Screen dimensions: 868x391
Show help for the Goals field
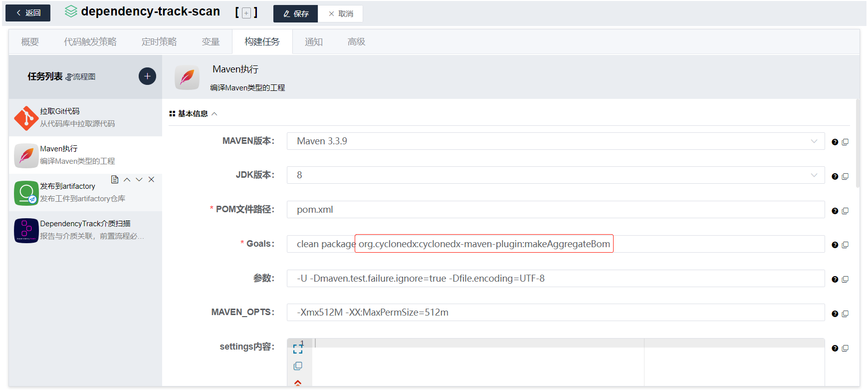835,245
